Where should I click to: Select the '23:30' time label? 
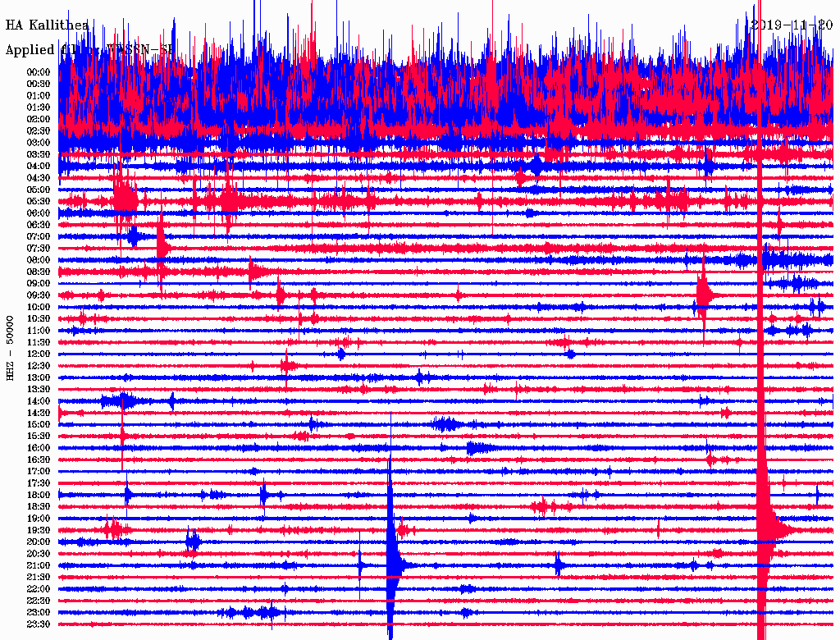[39, 624]
